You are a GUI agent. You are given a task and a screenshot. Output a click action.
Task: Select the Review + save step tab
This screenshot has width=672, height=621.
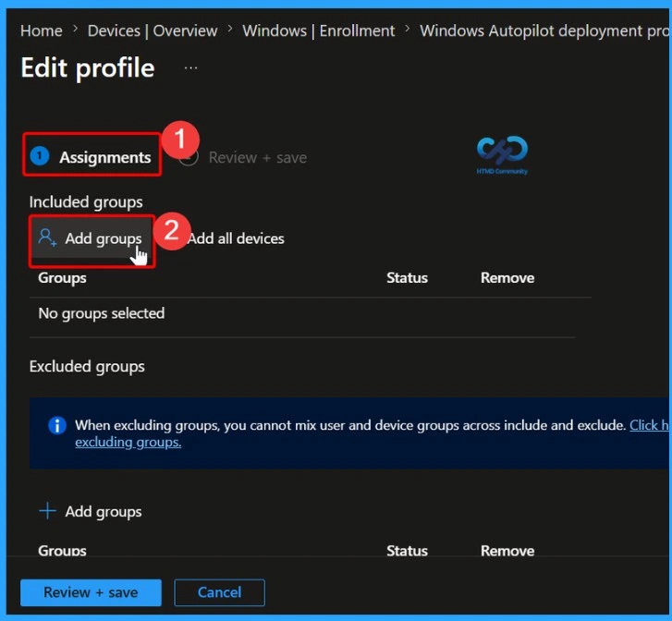point(257,158)
